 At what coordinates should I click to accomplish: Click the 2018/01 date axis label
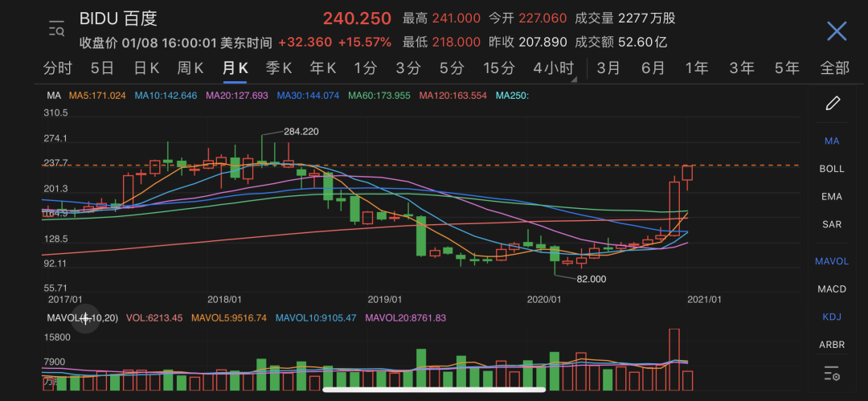pos(223,299)
